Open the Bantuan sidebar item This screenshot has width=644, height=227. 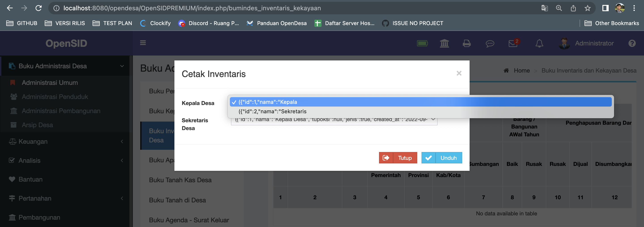point(30,180)
